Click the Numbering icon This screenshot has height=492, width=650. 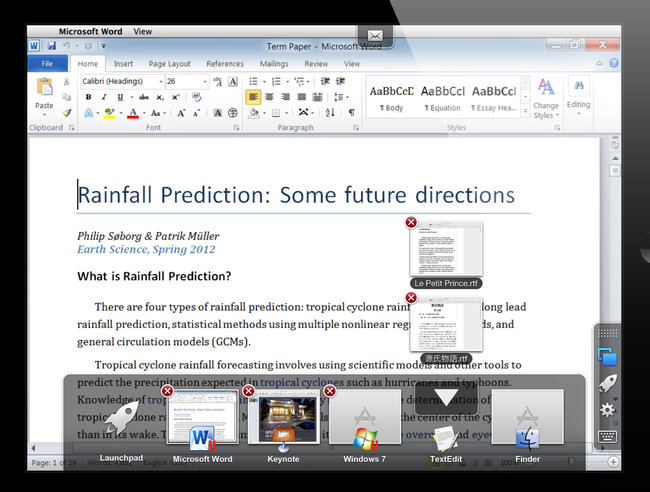pyautogui.click(x=276, y=81)
